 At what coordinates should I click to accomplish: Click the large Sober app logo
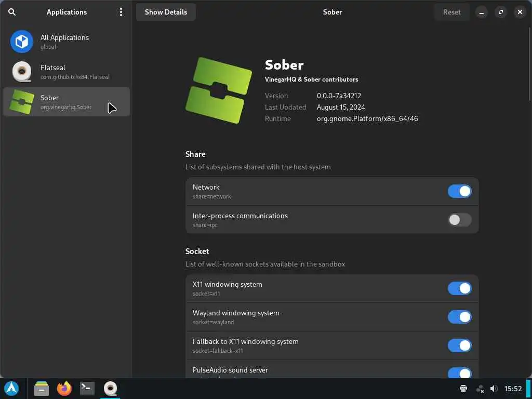(219, 90)
